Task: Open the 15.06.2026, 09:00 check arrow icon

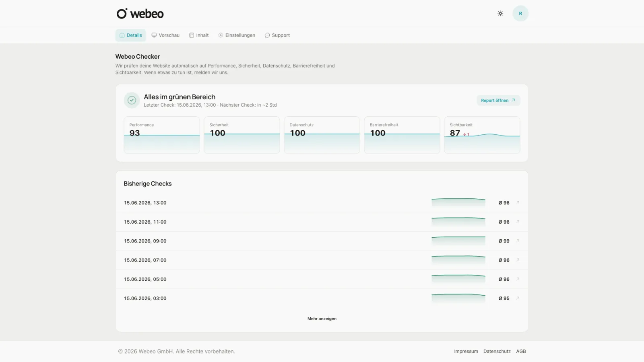Action: coord(518,241)
